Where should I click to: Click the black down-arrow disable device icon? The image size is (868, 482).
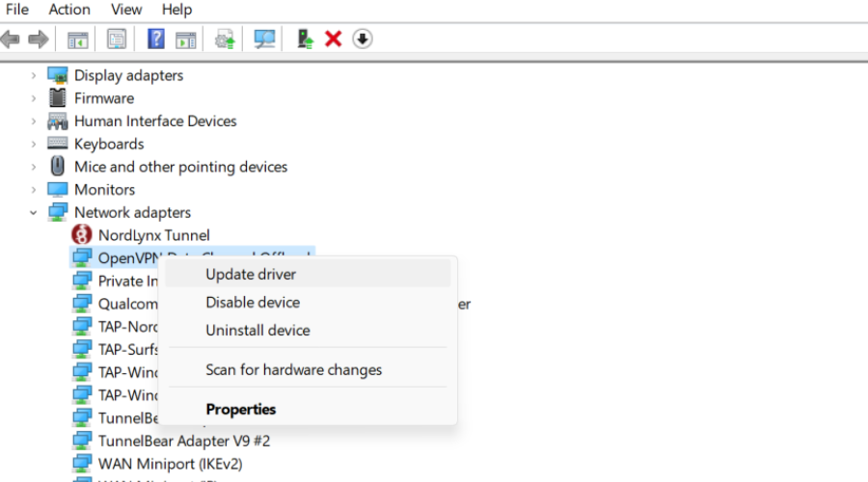coord(363,39)
